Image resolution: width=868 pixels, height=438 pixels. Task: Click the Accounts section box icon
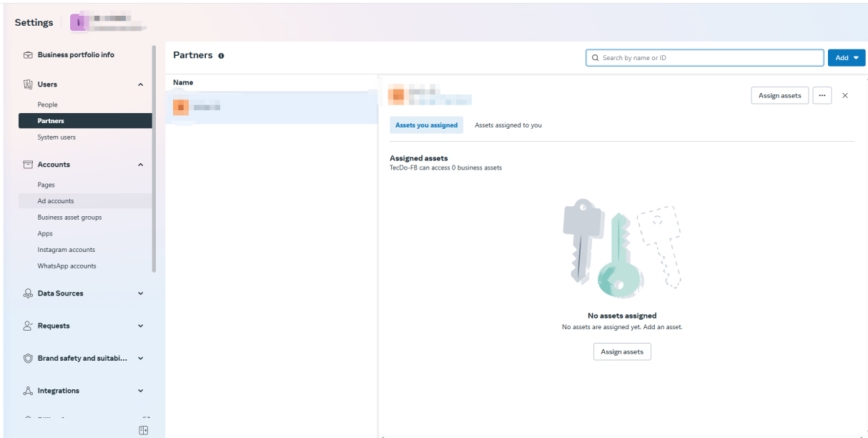pyautogui.click(x=28, y=165)
